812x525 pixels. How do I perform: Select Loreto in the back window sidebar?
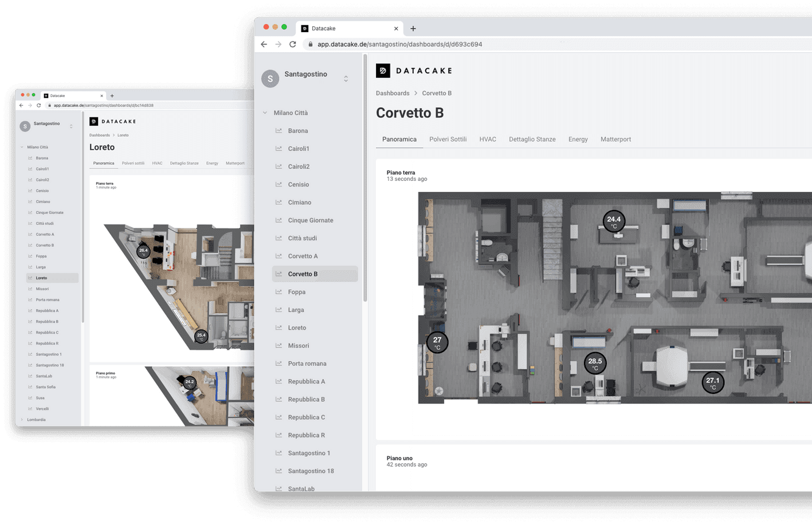click(x=53, y=278)
